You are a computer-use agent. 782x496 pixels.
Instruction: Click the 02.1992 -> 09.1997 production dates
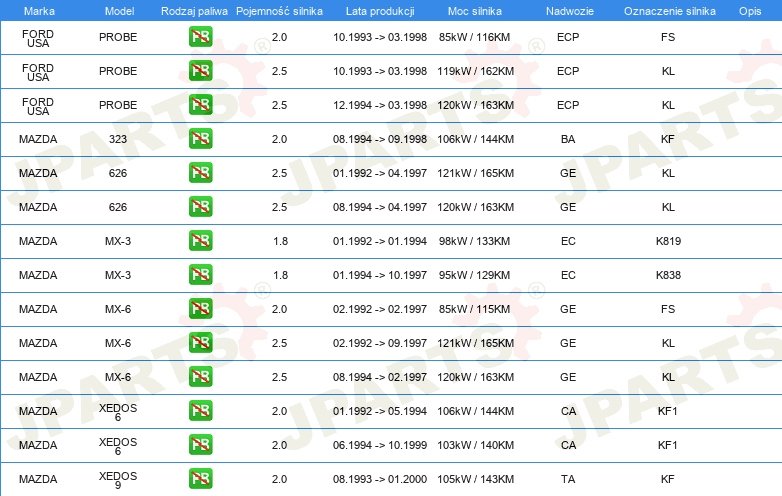tap(380, 343)
